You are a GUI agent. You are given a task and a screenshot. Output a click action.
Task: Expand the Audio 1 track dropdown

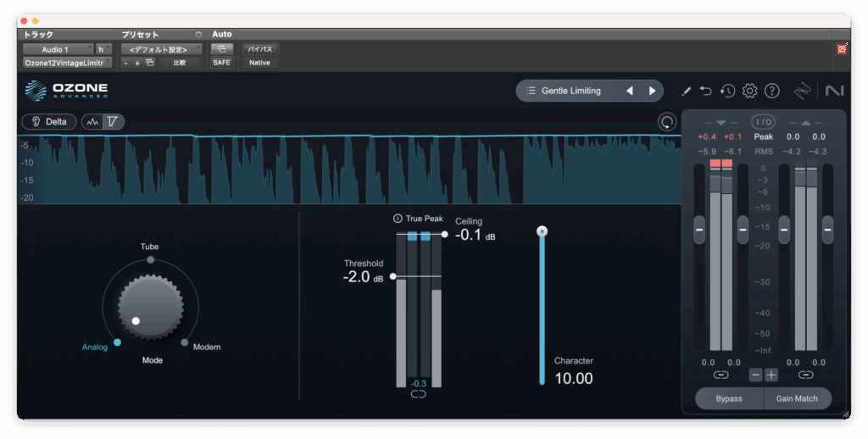[x=58, y=49]
